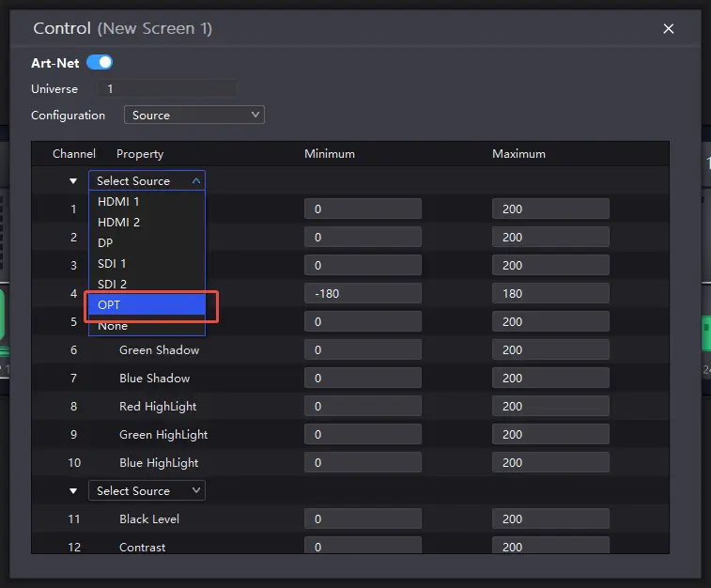The width and height of the screenshot is (711, 588).
Task: Click the 180 maximum field for channel 4
Action: (550, 294)
